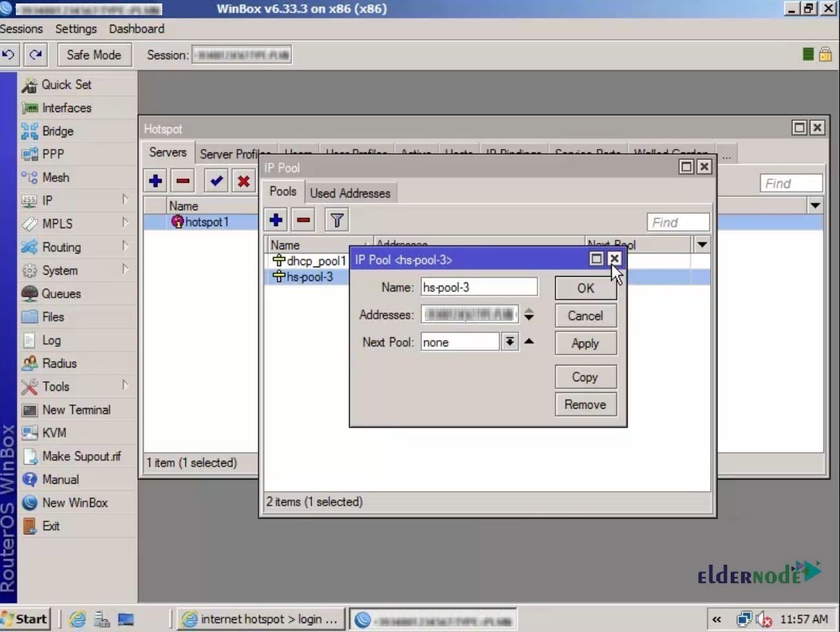
Task: Click the Apply button
Action: tap(585, 343)
